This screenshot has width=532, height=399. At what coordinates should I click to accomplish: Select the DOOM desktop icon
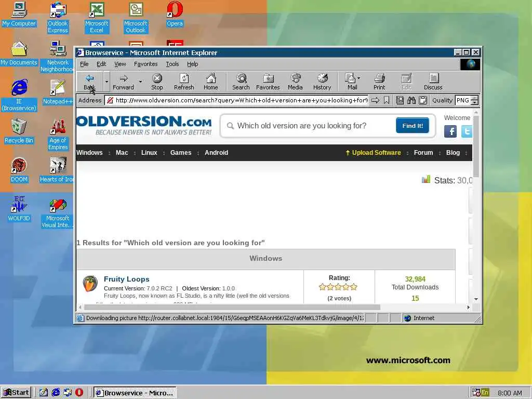coord(19,170)
